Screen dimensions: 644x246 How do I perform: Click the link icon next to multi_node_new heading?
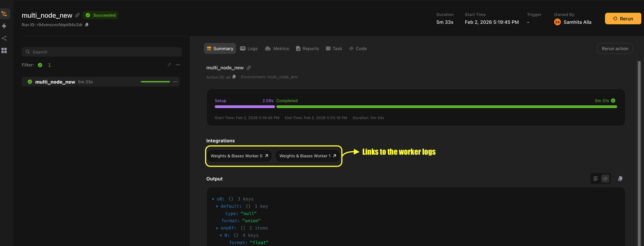(x=249, y=68)
